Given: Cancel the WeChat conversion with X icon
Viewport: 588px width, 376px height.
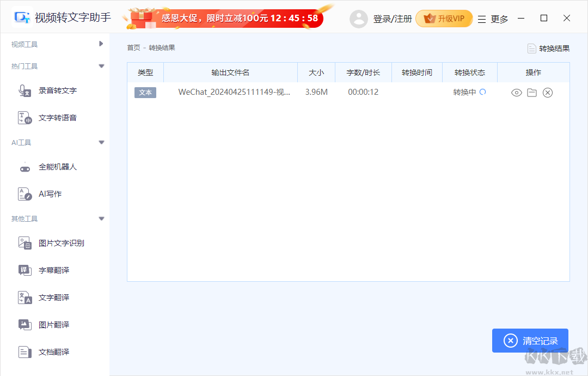Looking at the screenshot, I should [548, 92].
